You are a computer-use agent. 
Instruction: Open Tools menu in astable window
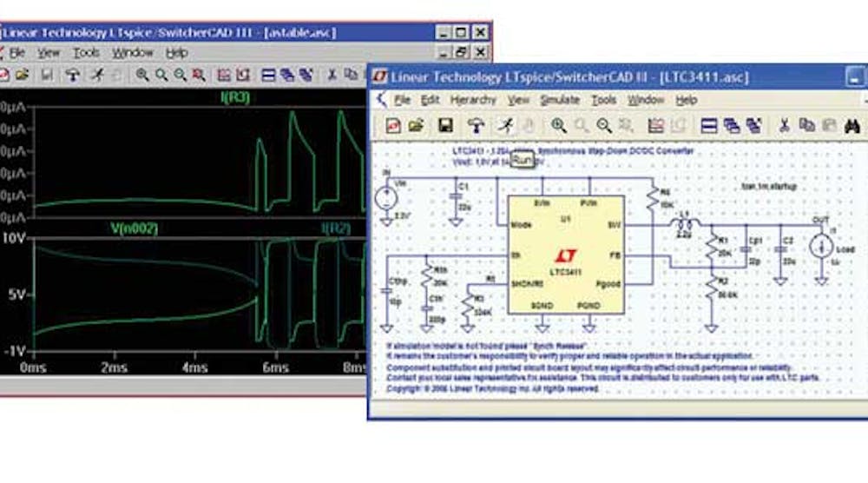coord(86,53)
